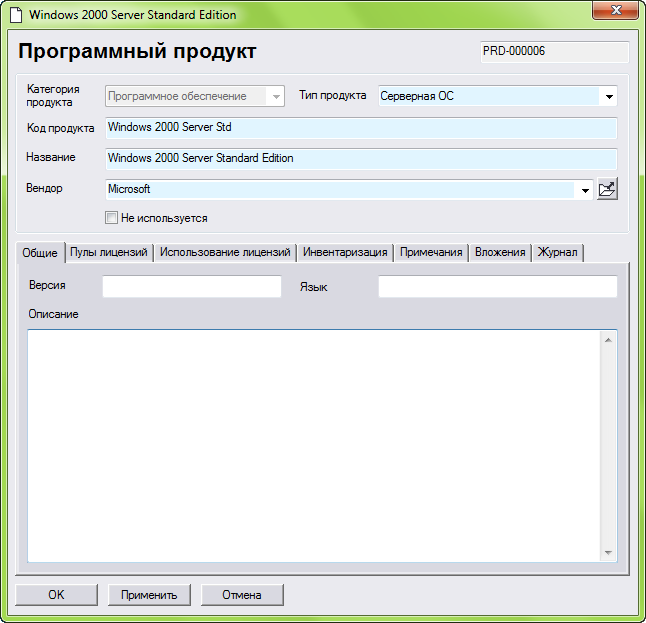Click the description scrollbar up arrow

[608, 340]
